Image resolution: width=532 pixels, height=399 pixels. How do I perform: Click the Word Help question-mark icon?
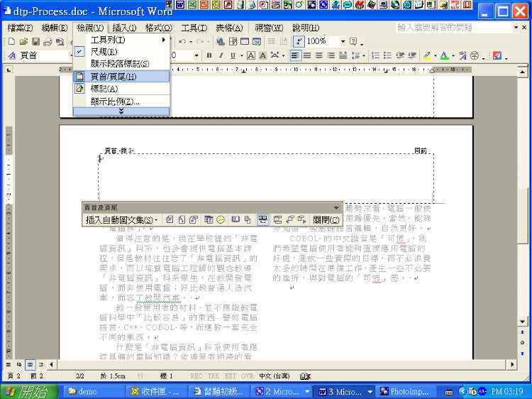coord(353,41)
